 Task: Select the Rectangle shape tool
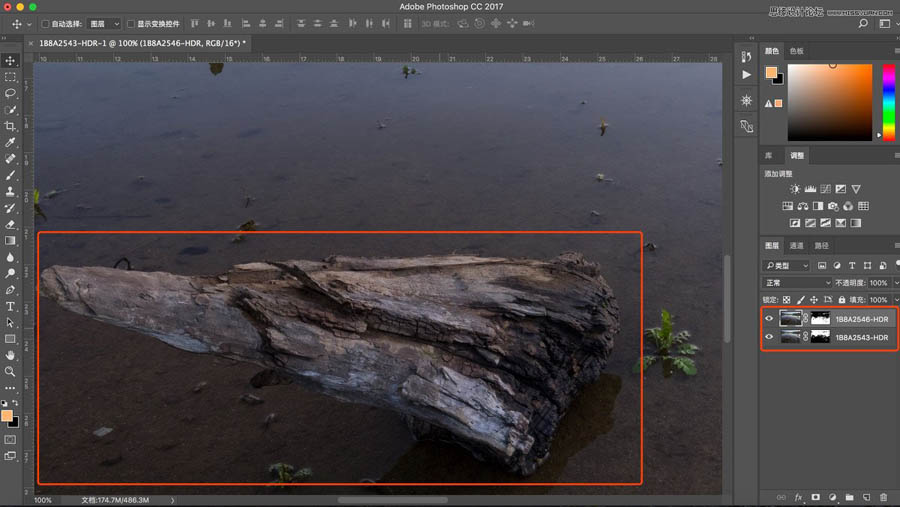10,339
